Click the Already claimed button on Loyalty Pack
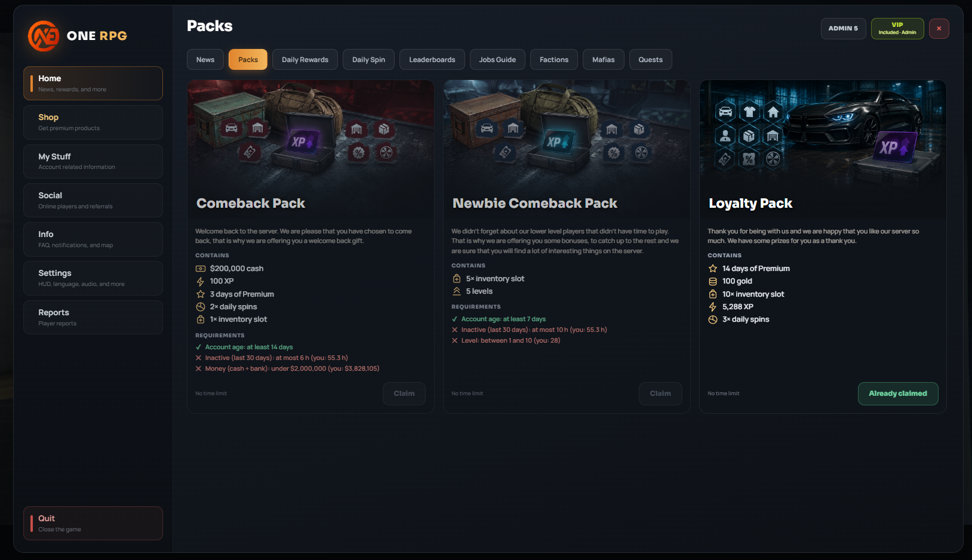The height and width of the screenshot is (560, 972). tap(898, 393)
